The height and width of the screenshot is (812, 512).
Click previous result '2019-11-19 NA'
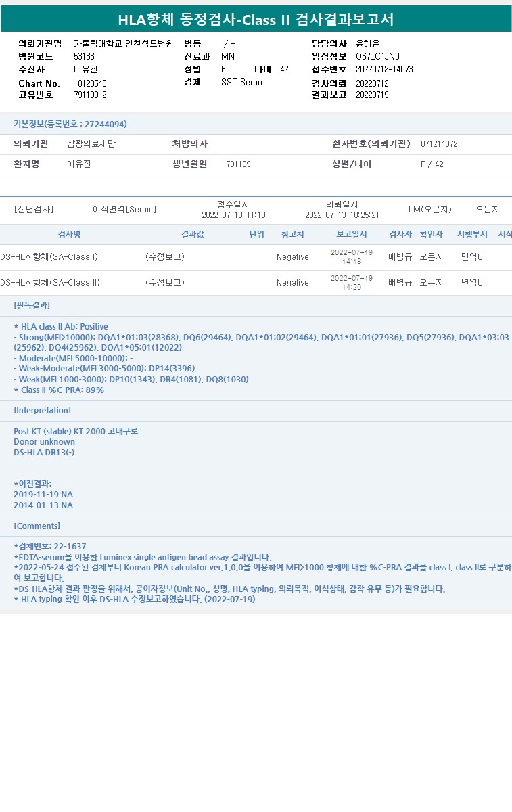tap(43, 494)
